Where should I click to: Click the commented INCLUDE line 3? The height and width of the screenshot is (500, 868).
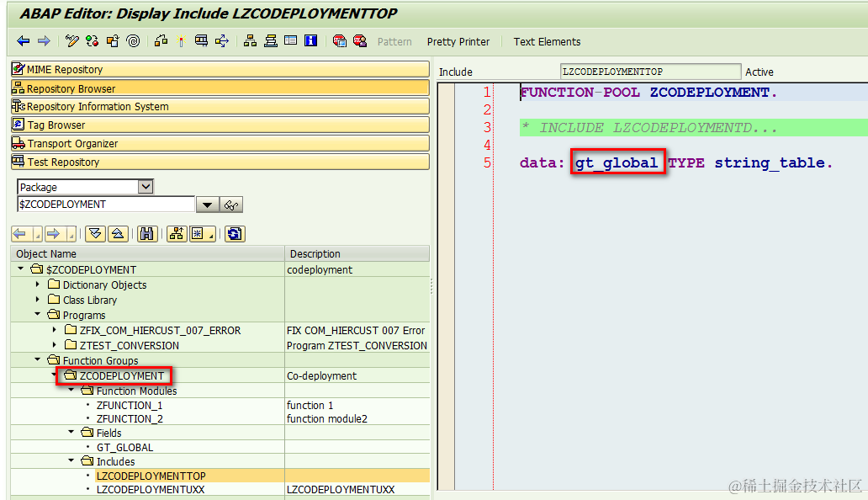pyautogui.click(x=649, y=127)
